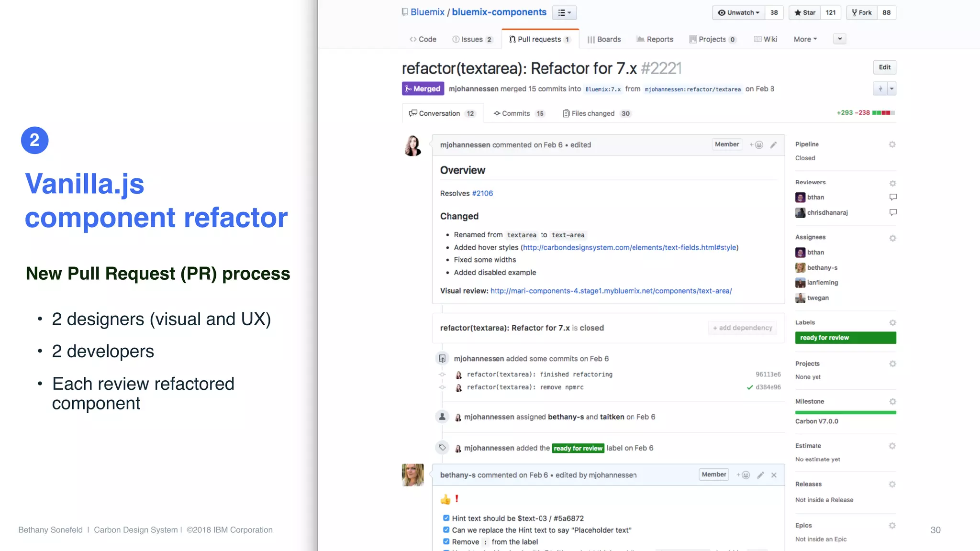
Task: Click the ready for review label in sidebar
Action: 846,338
